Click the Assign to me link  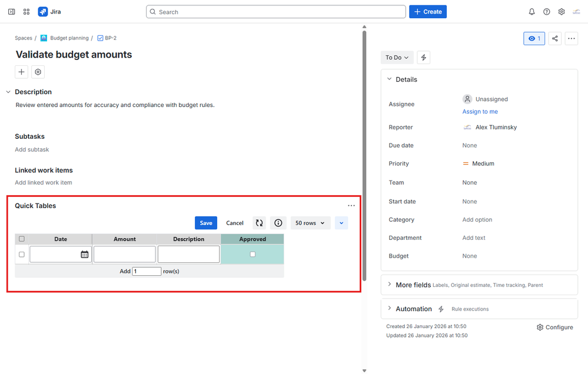(x=480, y=111)
